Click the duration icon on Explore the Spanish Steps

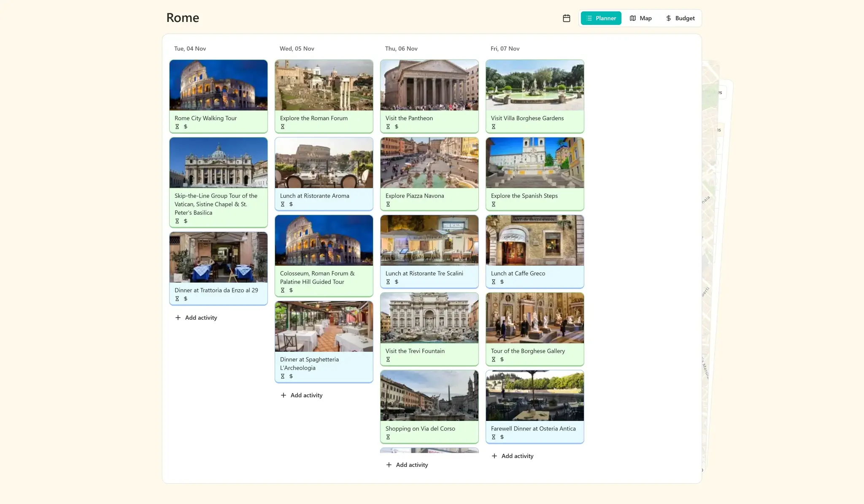pos(494,204)
